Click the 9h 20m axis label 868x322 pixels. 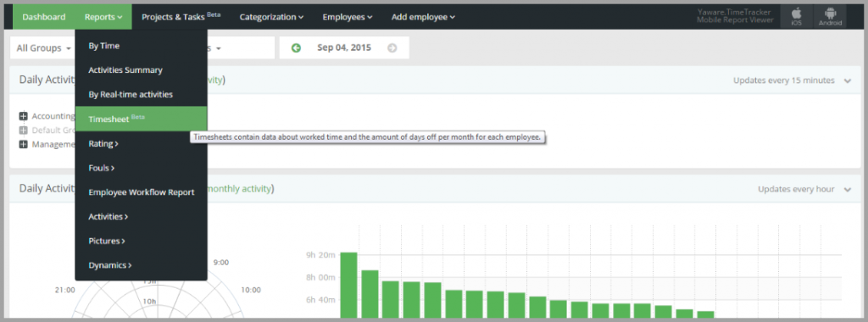(320, 255)
